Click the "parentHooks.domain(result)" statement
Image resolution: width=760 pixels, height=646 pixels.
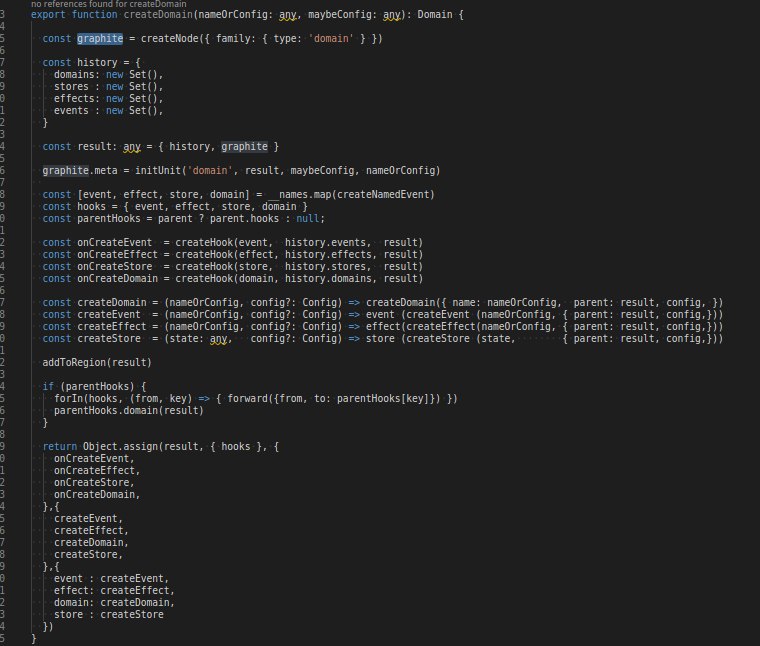[128, 410]
